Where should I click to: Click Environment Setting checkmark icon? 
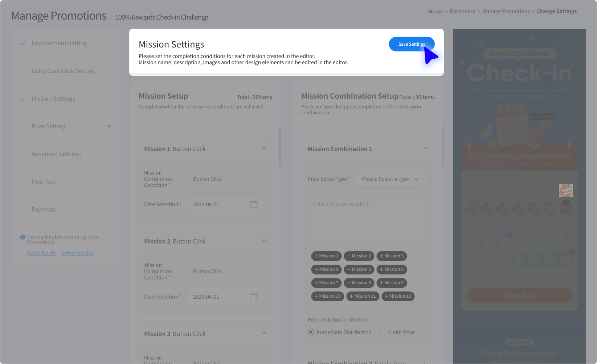coord(23,43)
